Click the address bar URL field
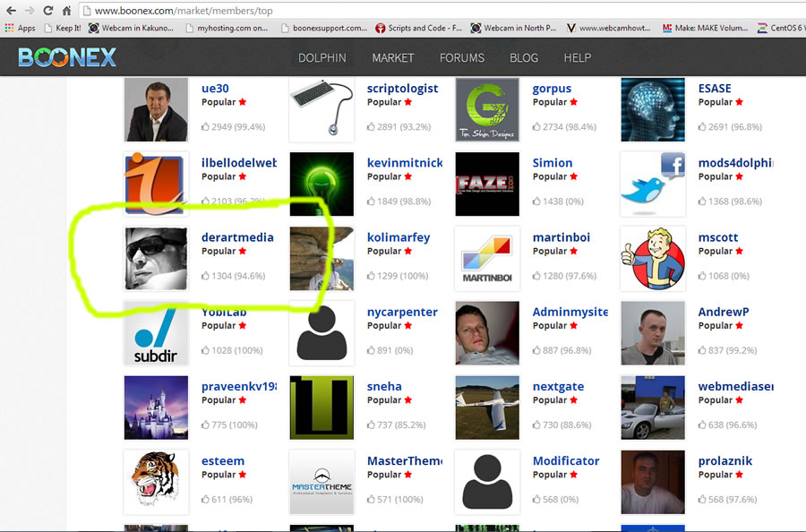 pos(442,10)
